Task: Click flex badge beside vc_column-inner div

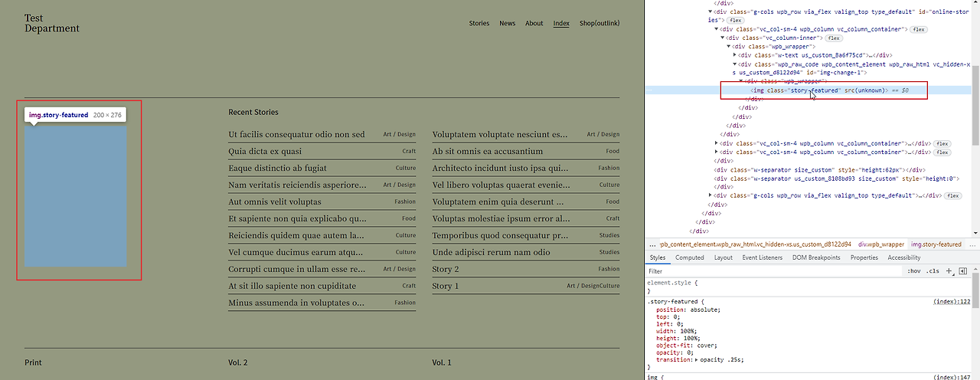Action: [833, 38]
